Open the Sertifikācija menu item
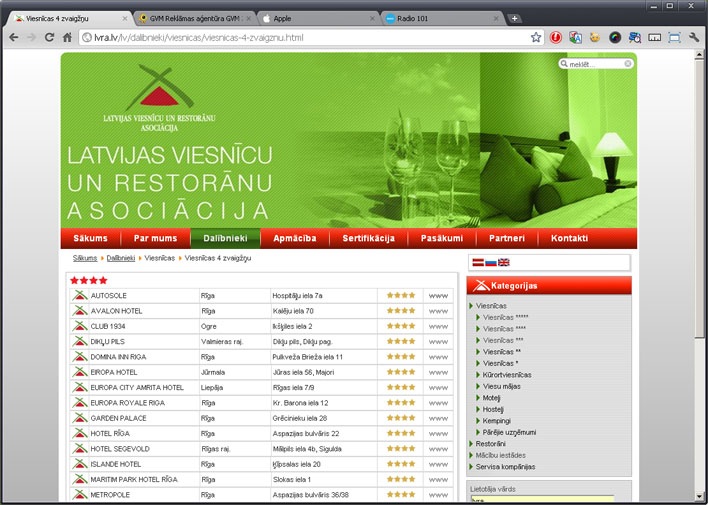This screenshot has width=708, height=505. [368, 238]
